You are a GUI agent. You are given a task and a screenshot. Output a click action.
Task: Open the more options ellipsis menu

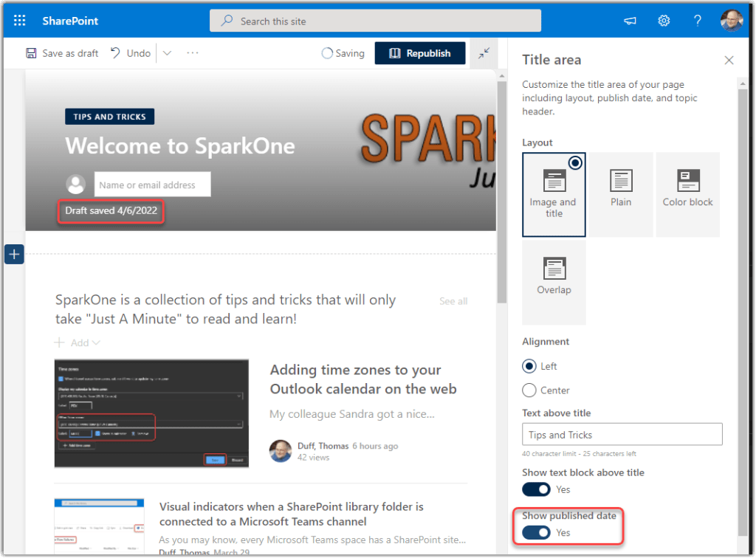(x=193, y=53)
